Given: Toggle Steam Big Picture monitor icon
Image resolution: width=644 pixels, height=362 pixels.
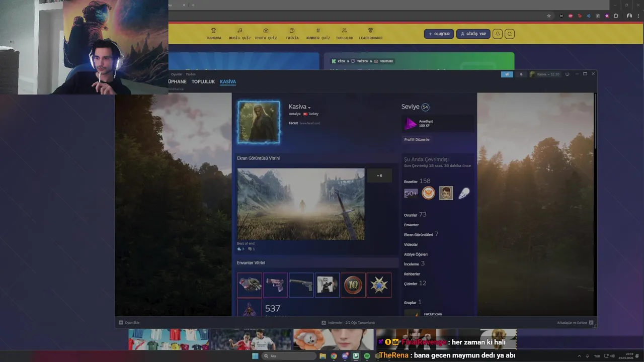Looking at the screenshot, I should tap(568, 74).
